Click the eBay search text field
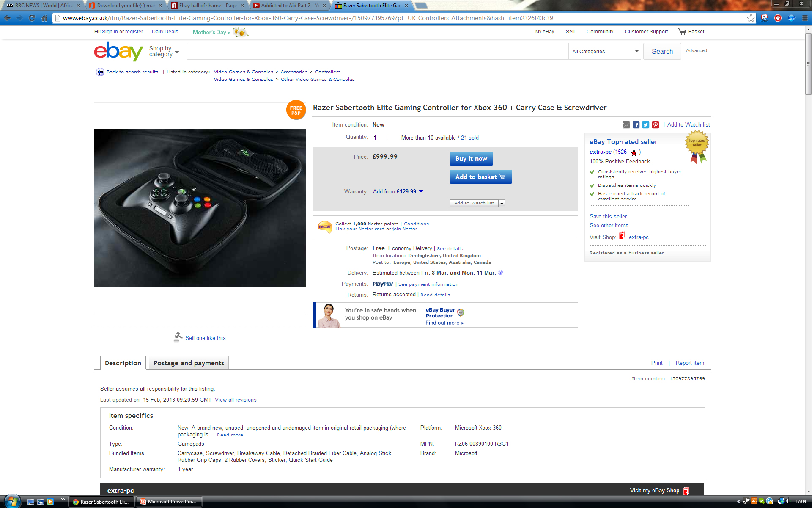Viewport: 812px width, 508px height. coord(377,51)
